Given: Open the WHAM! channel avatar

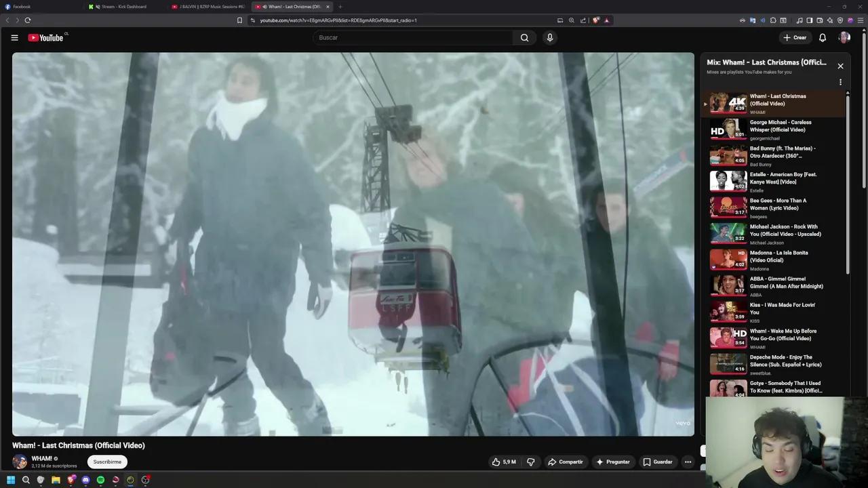Looking at the screenshot, I should [x=20, y=462].
